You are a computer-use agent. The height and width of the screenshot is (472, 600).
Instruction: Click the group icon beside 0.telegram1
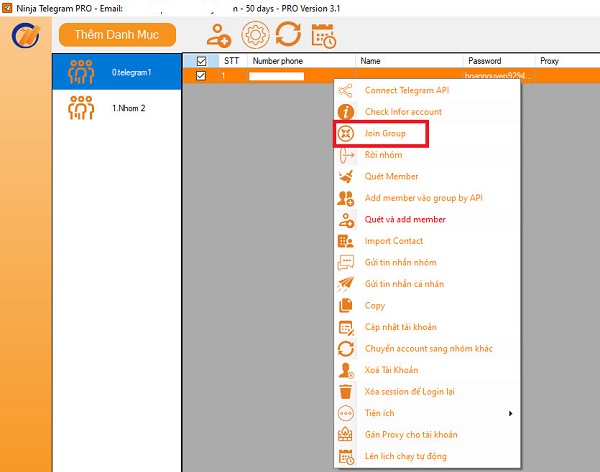pos(81,72)
